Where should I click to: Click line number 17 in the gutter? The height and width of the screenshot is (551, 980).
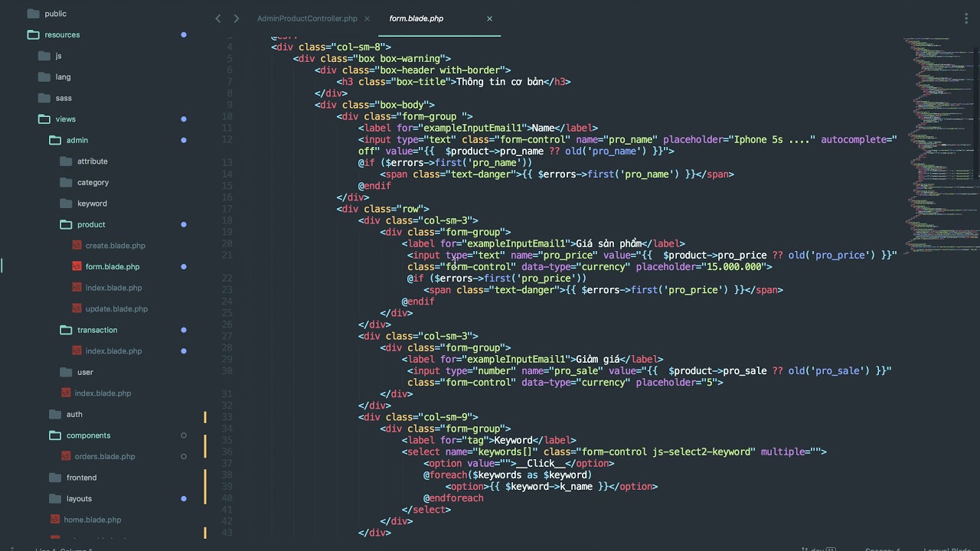tap(227, 209)
